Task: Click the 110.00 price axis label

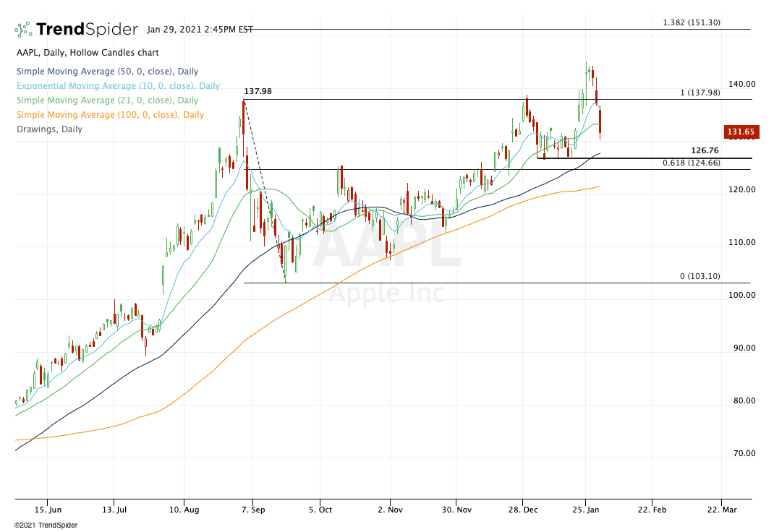Action: [x=742, y=243]
